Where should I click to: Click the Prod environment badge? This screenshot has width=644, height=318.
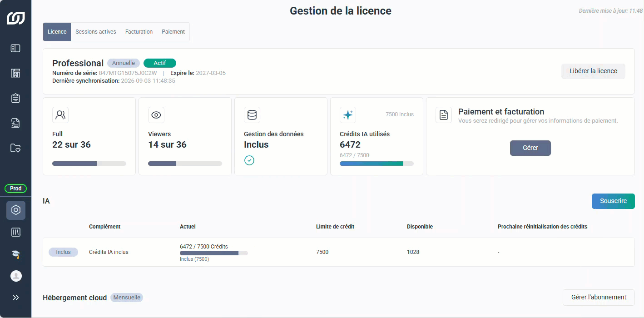15,189
